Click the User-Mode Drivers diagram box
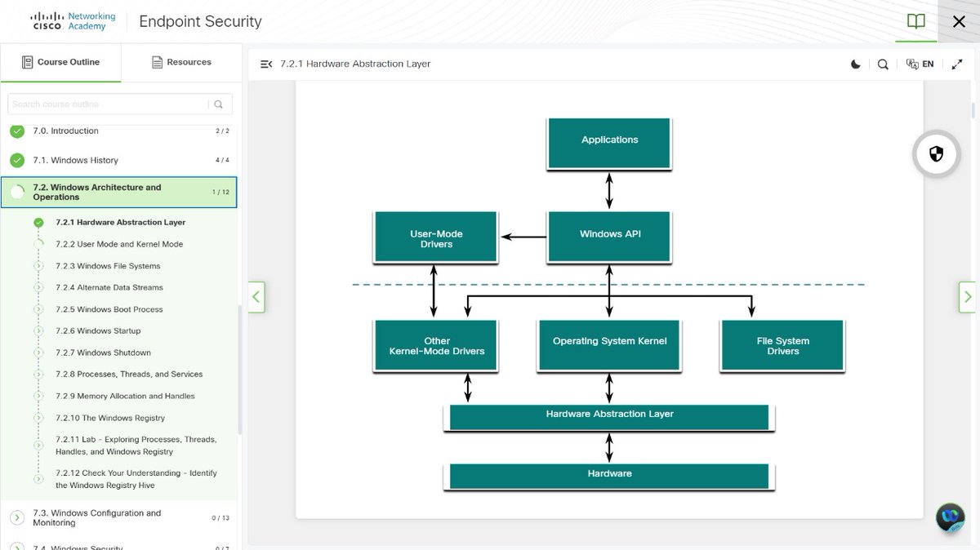 tap(435, 236)
